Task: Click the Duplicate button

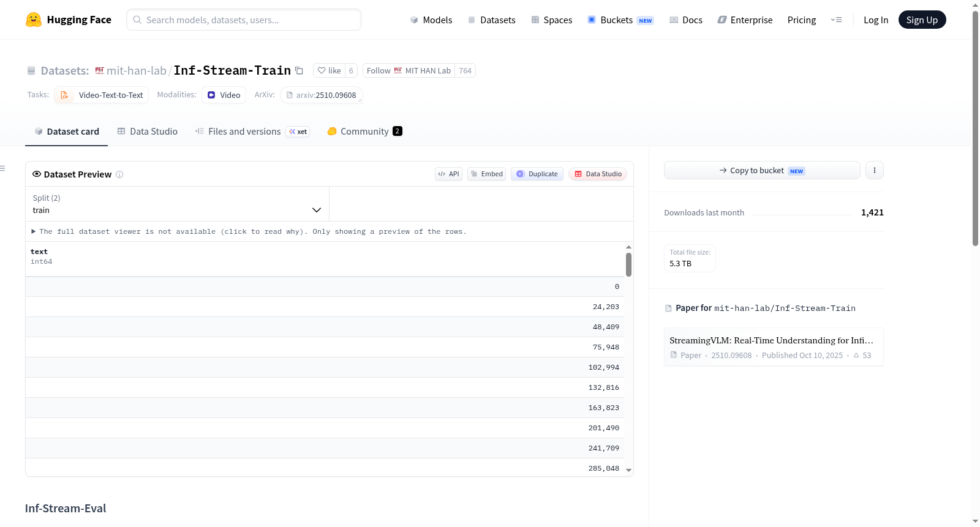Action: pos(537,174)
